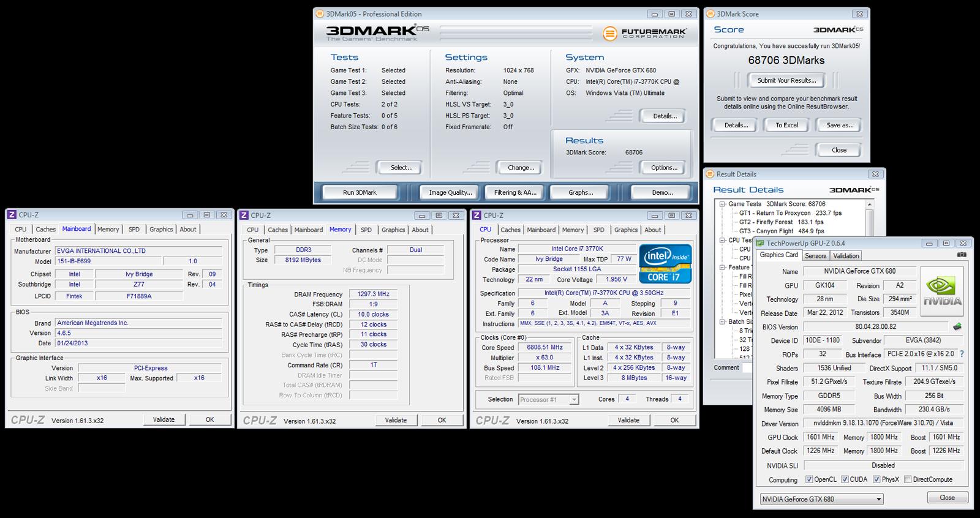Open the Processor #1 selection dropdown
The height and width of the screenshot is (518, 980).
coord(548,399)
